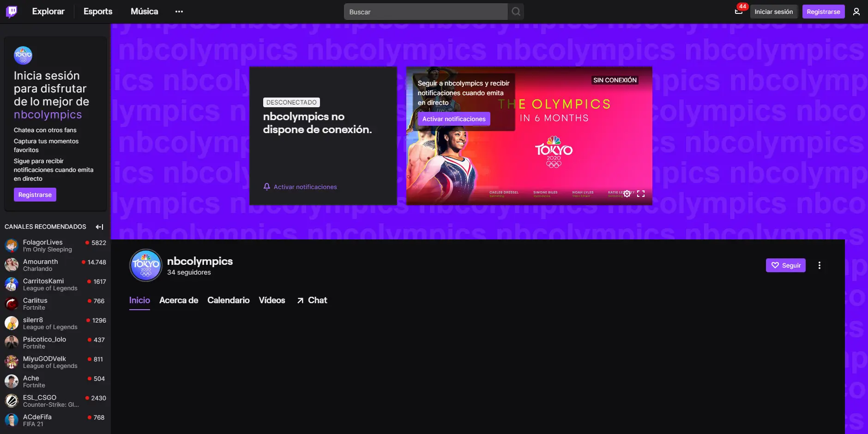The image size is (868, 434).
Task: Open the Calendario tab
Action: 229,300
